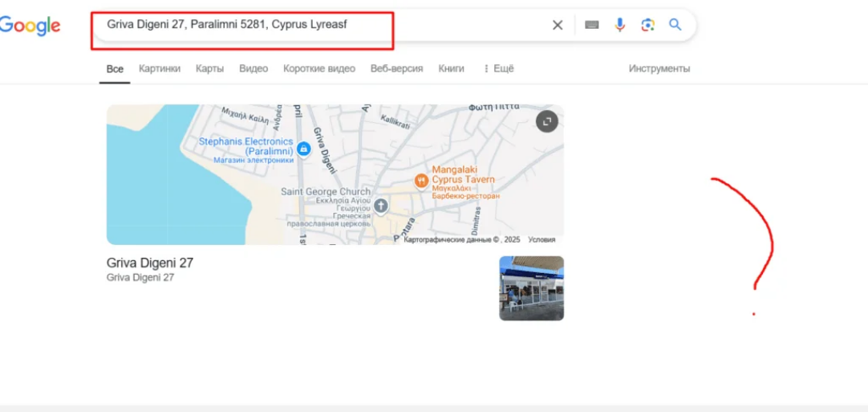Expand the Ещё more options menu
The height and width of the screenshot is (412, 868).
[498, 69]
